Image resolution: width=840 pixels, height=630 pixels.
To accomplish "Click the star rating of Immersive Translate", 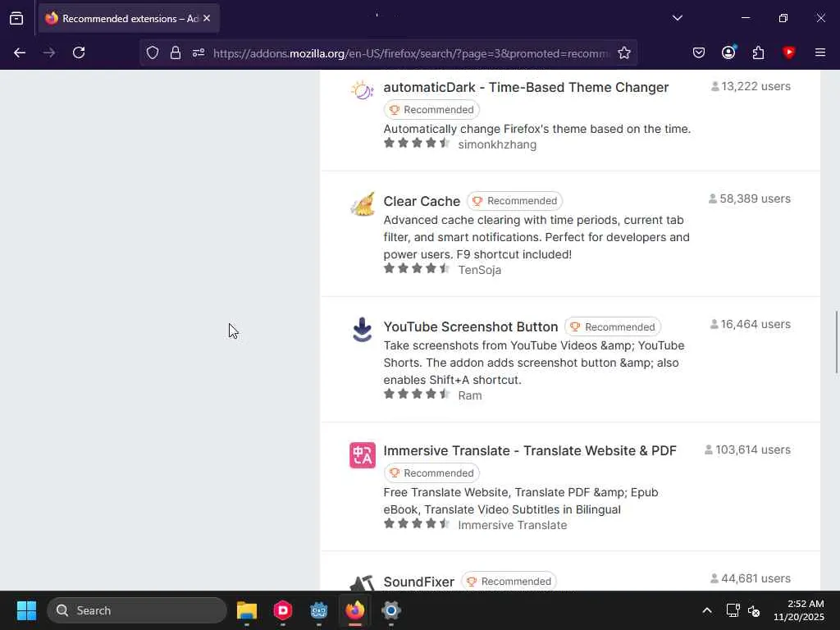I will tap(417, 523).
